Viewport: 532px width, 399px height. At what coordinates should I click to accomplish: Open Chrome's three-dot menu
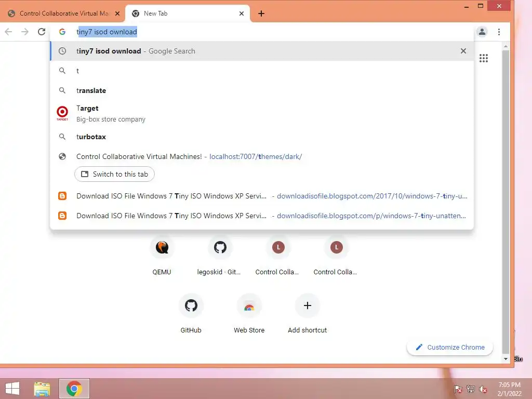[x=499, y=32]
